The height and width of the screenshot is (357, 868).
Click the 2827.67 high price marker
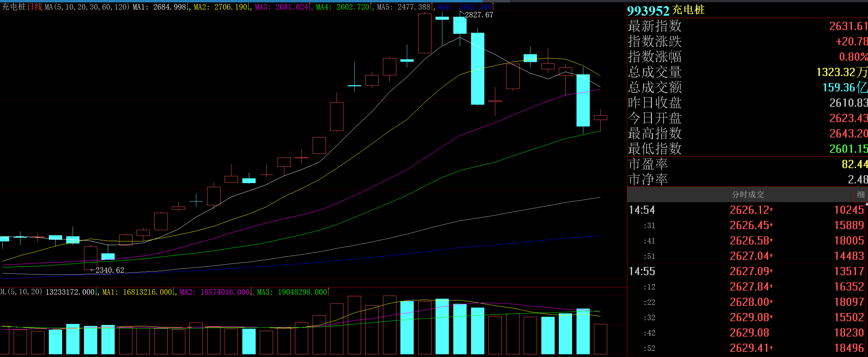479,15
